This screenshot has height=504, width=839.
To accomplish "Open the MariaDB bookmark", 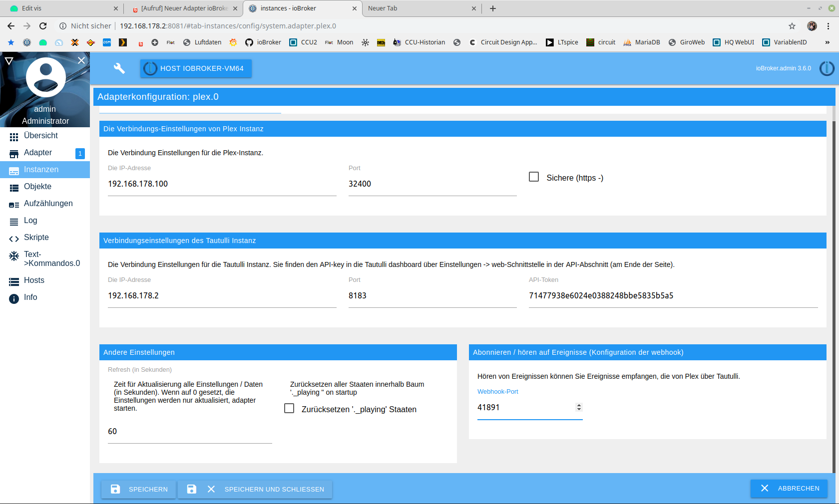I will [642, 42].
